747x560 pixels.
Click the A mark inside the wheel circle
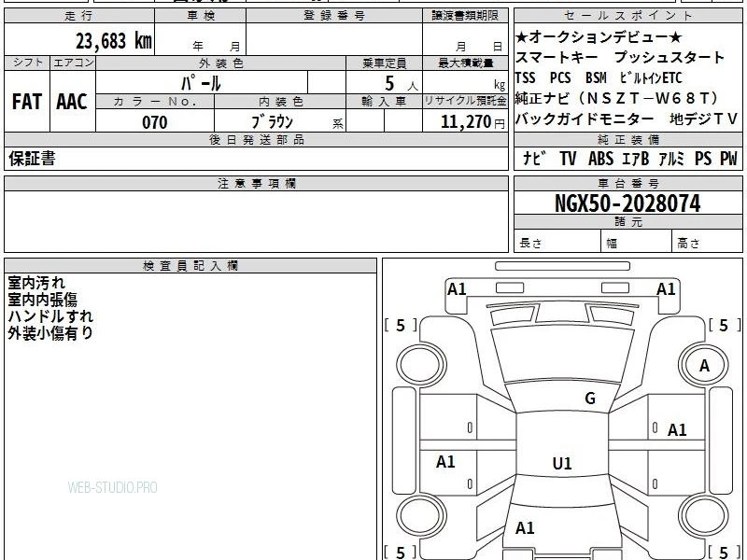[704, 365]
